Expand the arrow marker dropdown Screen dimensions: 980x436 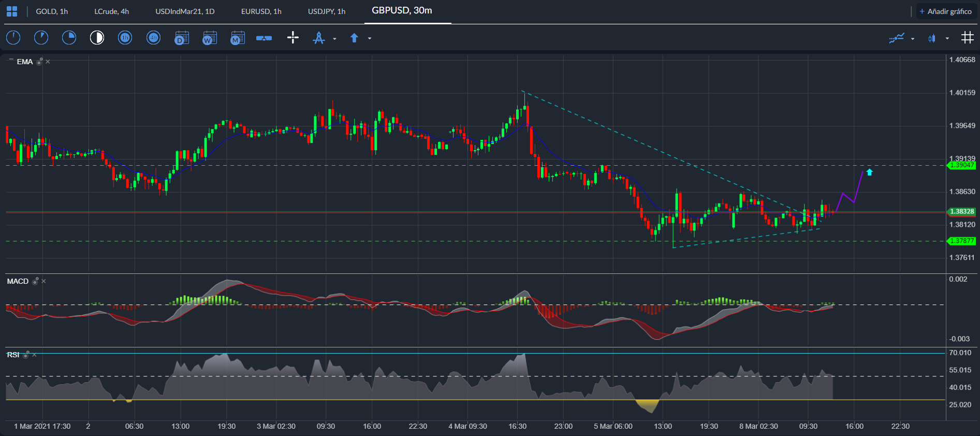370,38
